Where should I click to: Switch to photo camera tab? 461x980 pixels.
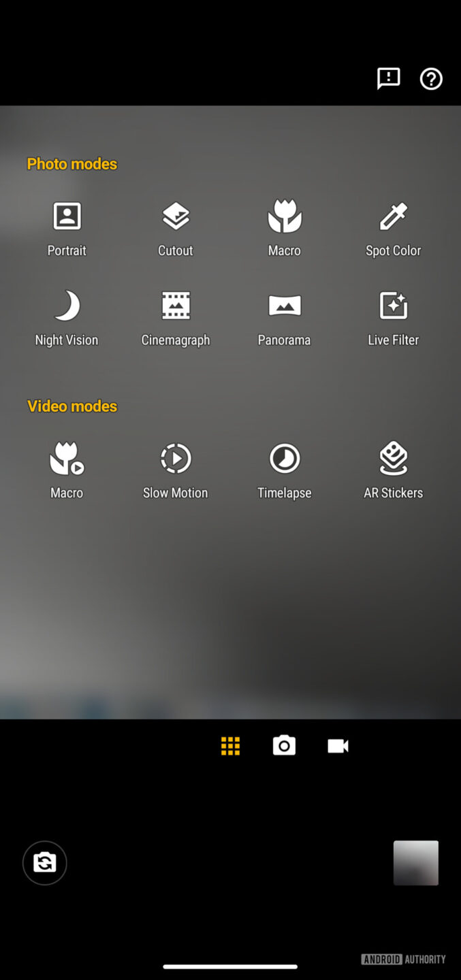point(284,746)
